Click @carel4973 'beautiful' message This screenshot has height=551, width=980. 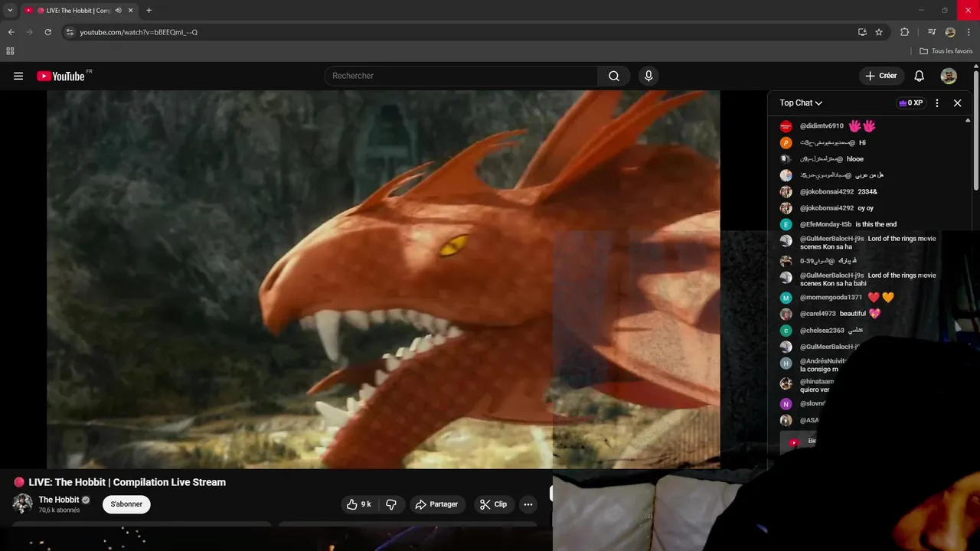click(x=853, y=314)
